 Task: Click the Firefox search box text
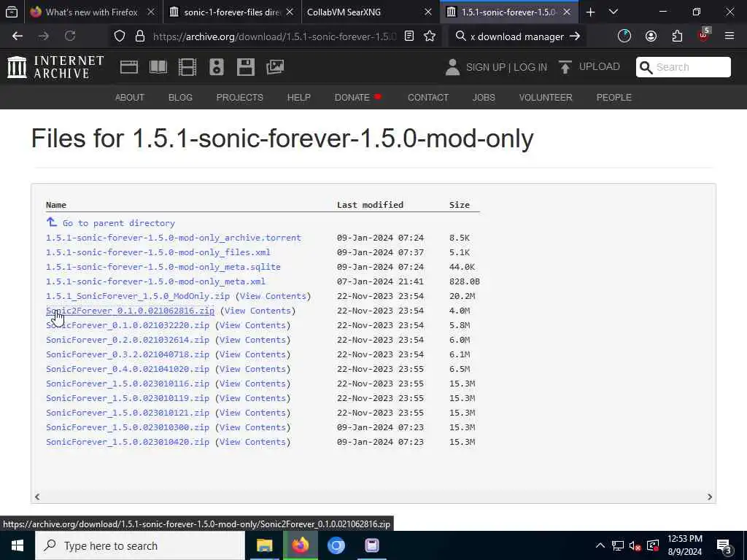point(517,36)
